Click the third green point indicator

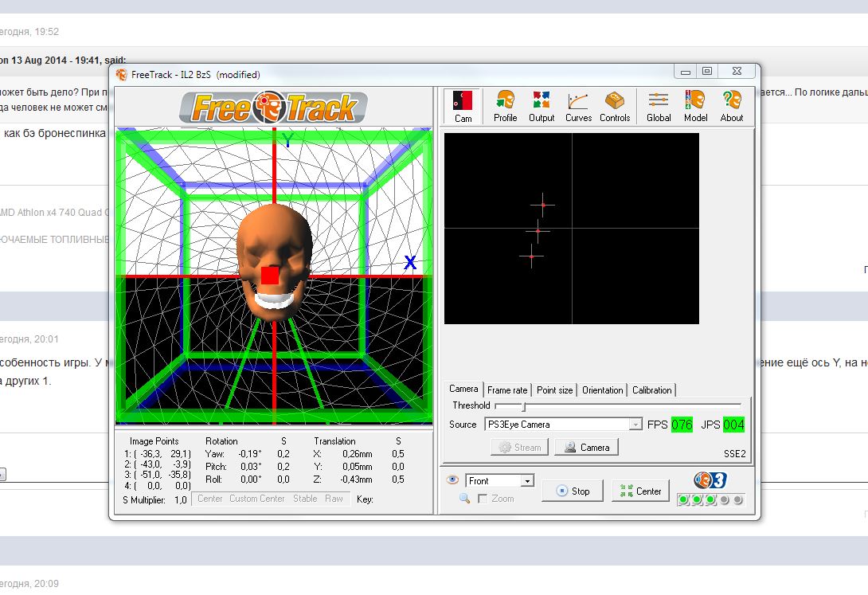pos(710,499)
